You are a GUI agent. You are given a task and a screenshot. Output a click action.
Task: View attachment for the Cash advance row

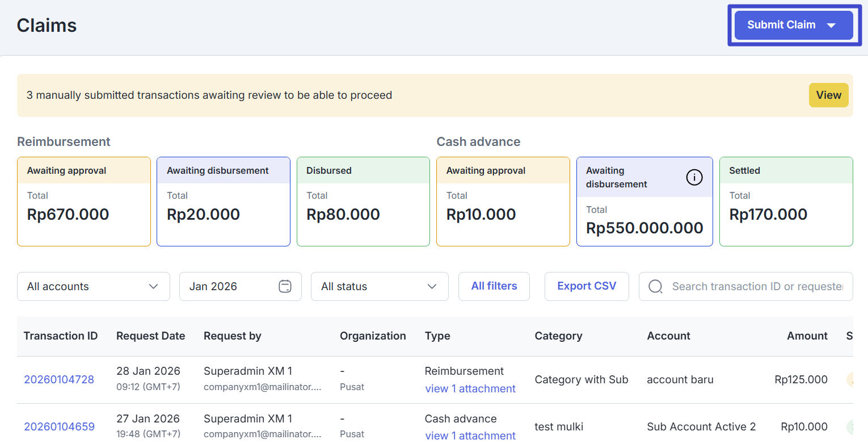470,436
